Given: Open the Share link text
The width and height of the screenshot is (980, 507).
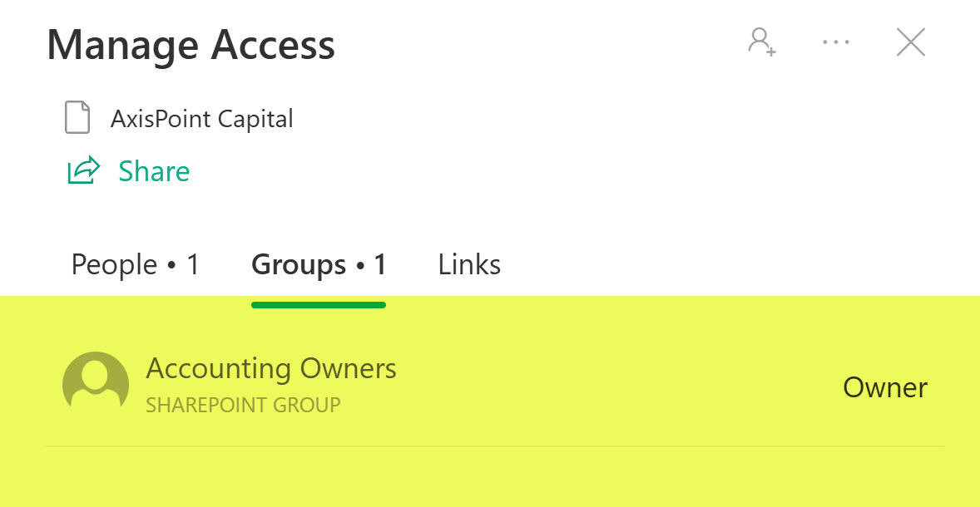Looking at the screenshot, I should coord(154,171).
